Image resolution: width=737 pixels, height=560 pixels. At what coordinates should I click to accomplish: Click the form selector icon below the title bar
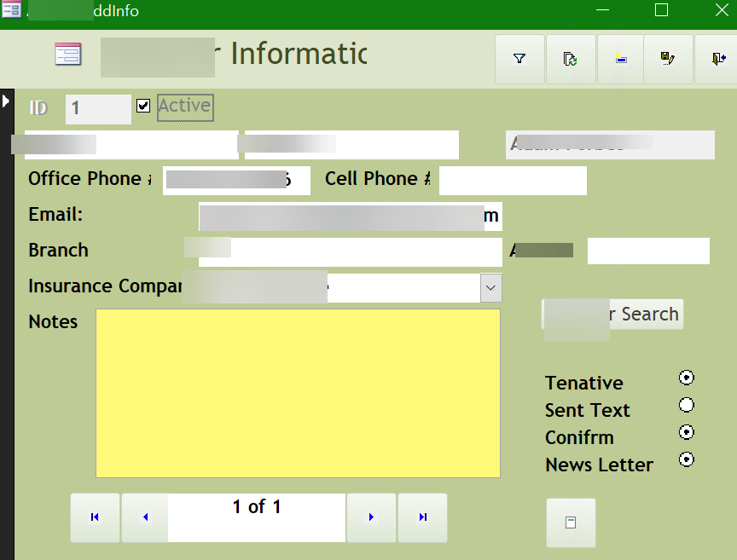[68, 54]
